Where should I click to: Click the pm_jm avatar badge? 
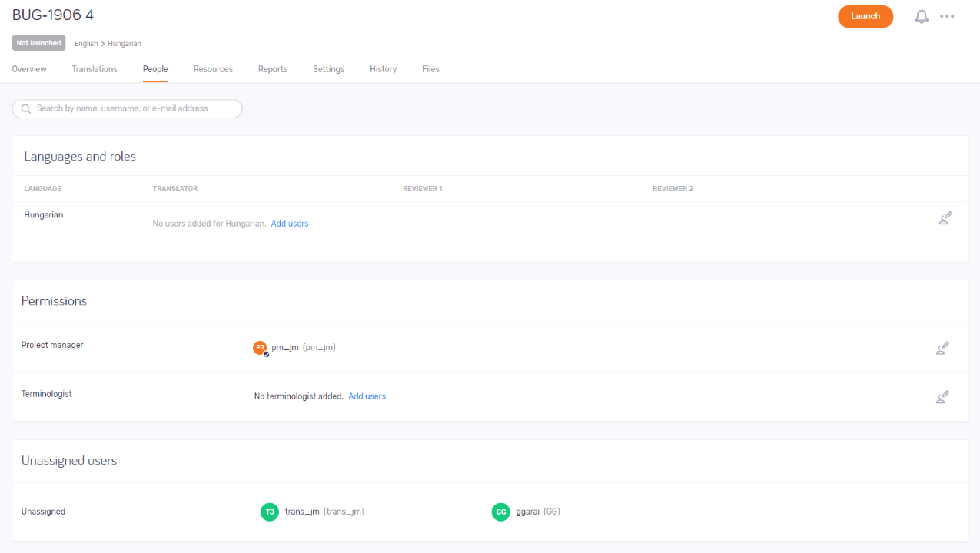point(260,347)
